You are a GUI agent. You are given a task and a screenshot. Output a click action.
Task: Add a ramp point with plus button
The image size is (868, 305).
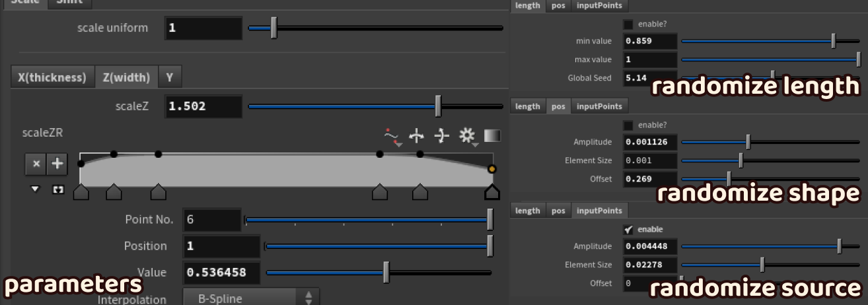(57, 164)
